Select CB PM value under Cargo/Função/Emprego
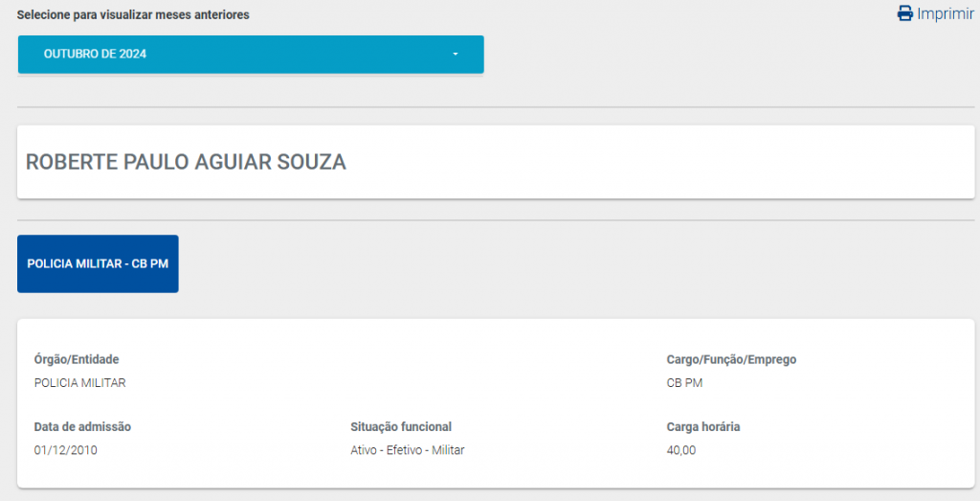The width and height of the screenshot is (980, 501). 683,383
